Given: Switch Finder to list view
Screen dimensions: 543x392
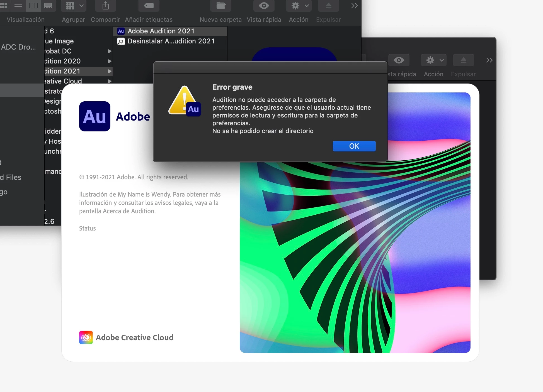Looking at the screenshot, I should pos(18,6).
